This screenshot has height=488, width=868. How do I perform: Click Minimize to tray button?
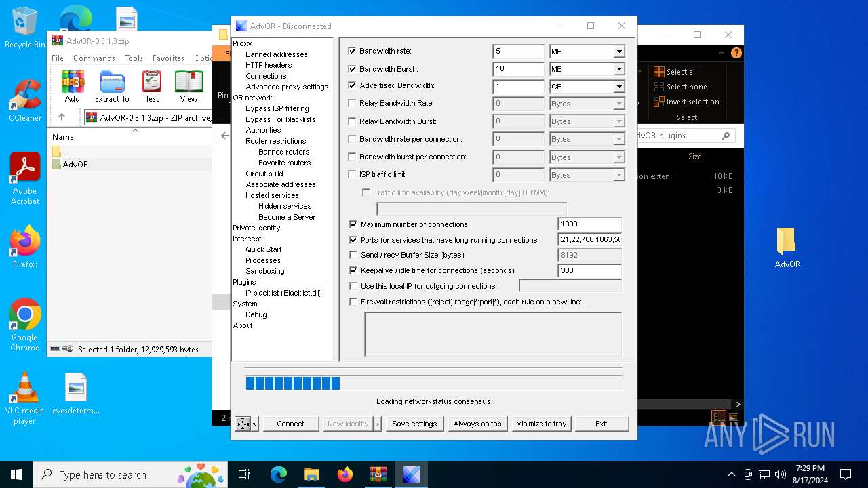tap(541, 424)
